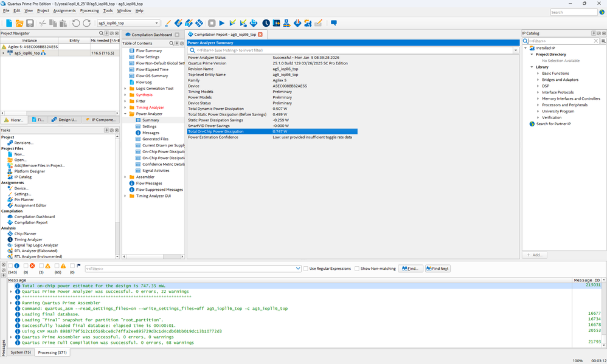This screenshot has width=607, height=364.
Task: Click the Undo arrow in the toolbar
Action: pos(76,23)
